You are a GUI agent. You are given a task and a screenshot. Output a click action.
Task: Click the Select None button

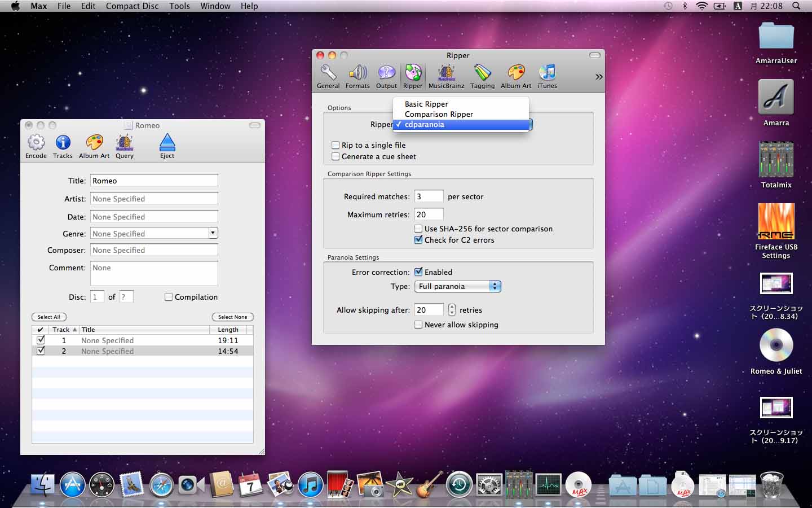click(233, 317)
